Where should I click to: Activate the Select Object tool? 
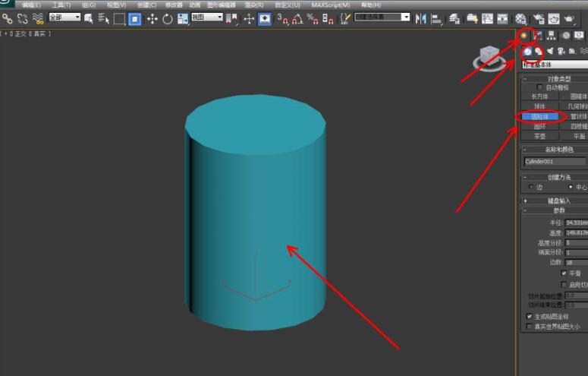pos(89,18)
